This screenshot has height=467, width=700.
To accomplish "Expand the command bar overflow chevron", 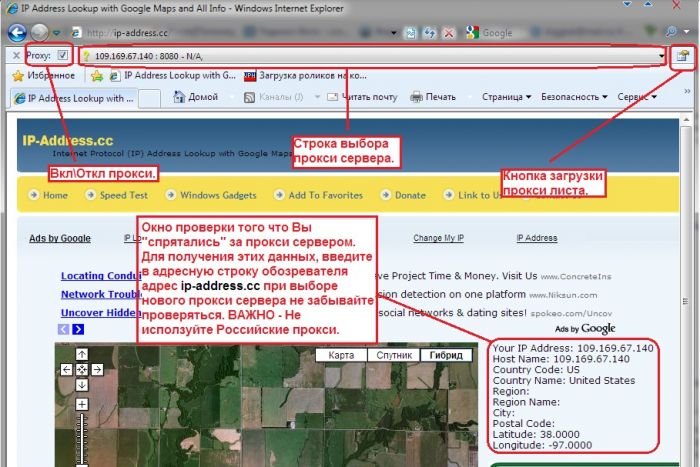I will (687, 92).
